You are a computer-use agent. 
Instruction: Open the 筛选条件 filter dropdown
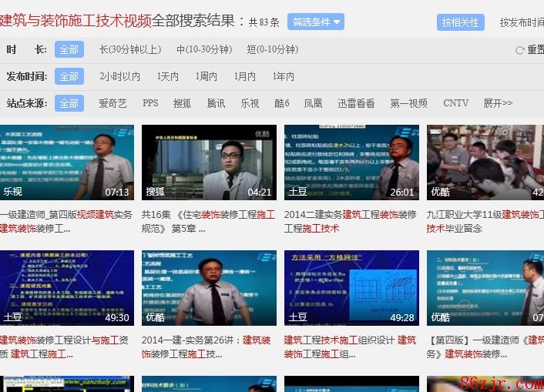pyautogui.click(x=315, y=22)
